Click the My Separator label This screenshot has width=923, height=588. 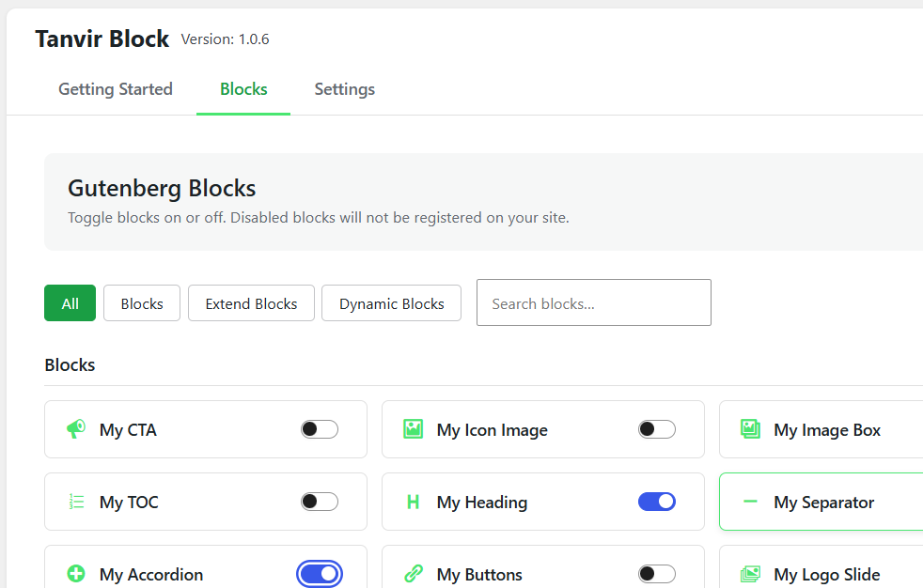pyautogui.click(x=824, y=503)
